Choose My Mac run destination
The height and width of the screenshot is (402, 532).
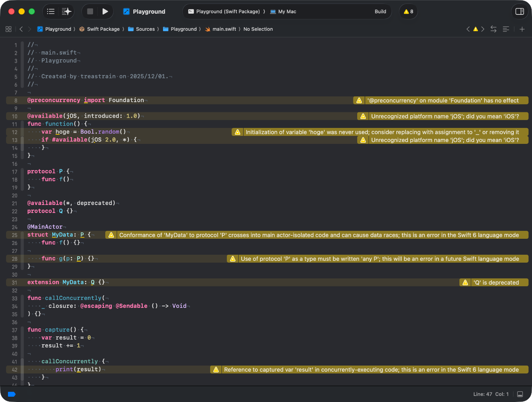[283, 11]
